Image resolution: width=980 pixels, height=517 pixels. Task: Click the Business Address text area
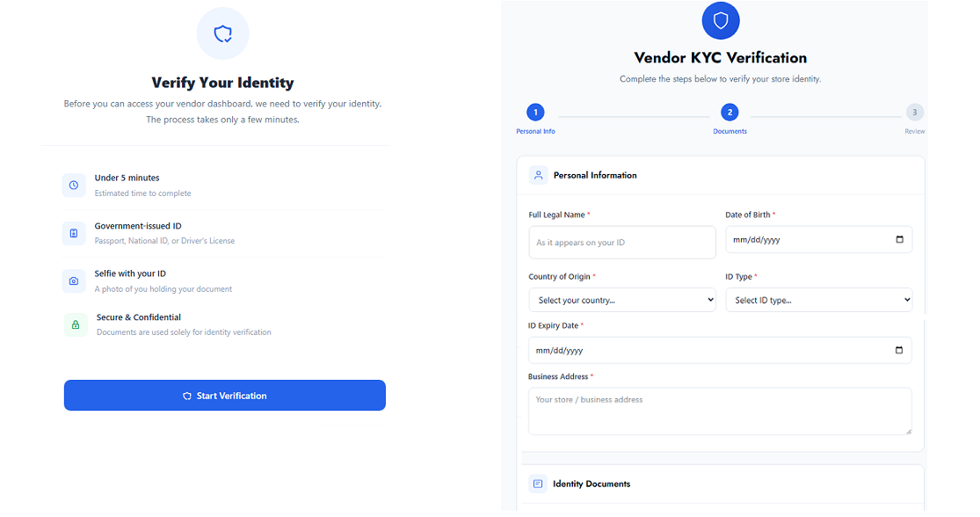click(x=720, y=411)
